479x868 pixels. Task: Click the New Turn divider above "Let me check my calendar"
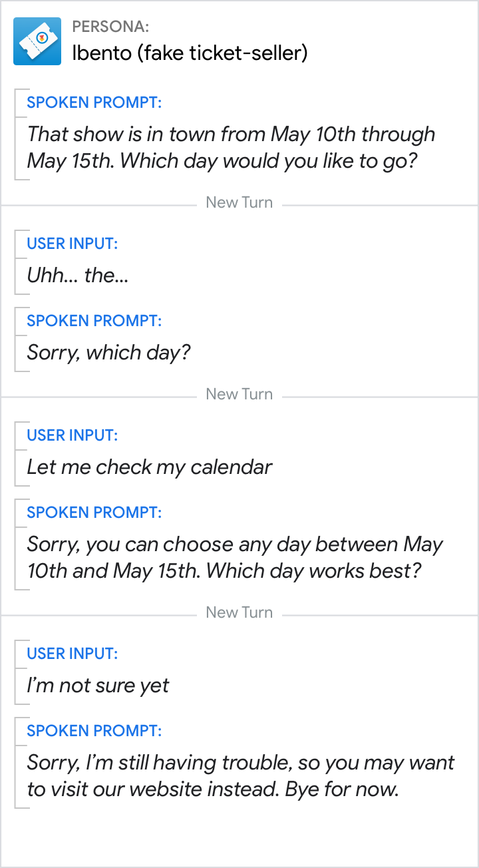click(x=239, y=394)
